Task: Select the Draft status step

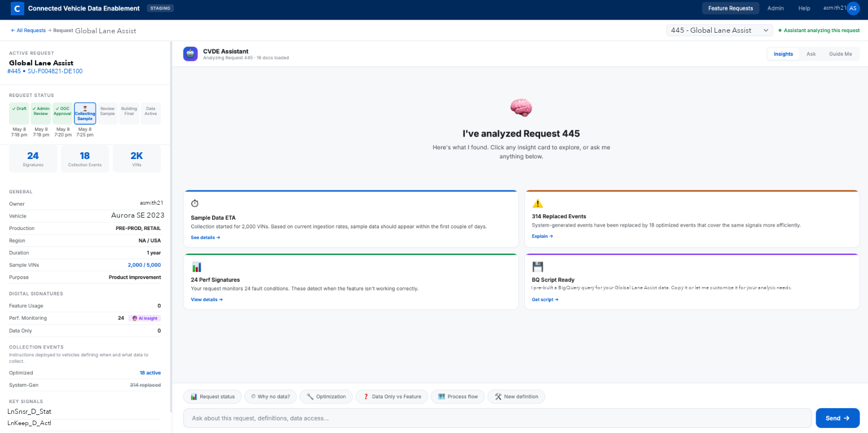Action: pos(19,113)
